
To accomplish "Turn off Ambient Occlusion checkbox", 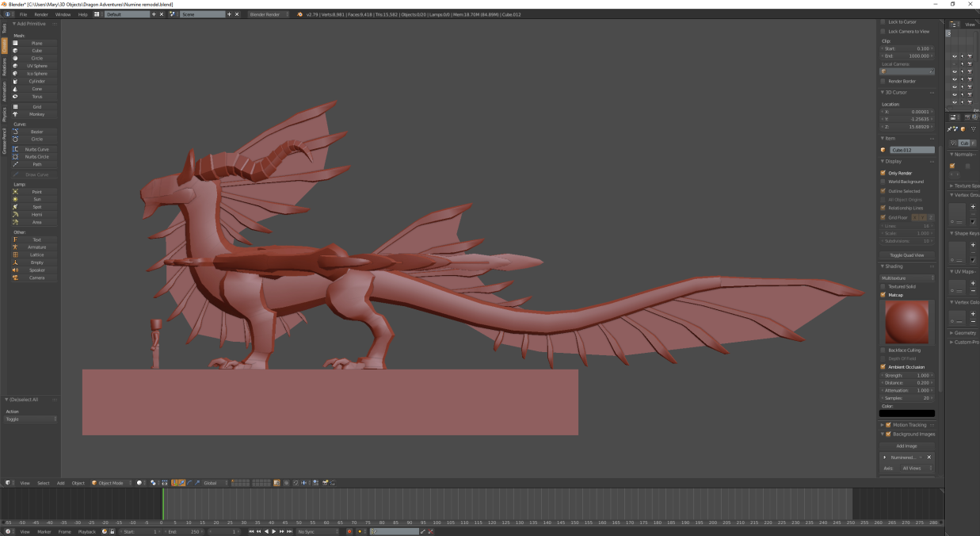I will click(883, 367).
